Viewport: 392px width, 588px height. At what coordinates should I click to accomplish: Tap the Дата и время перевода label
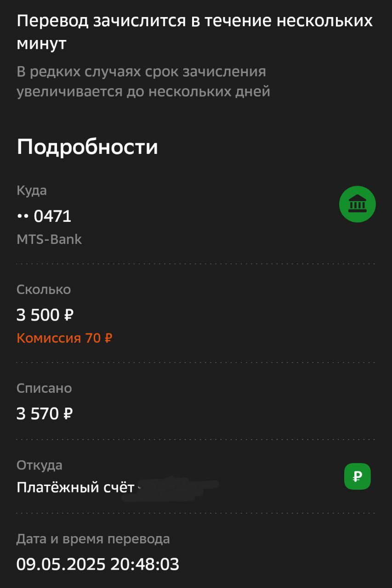pos(93,539)
